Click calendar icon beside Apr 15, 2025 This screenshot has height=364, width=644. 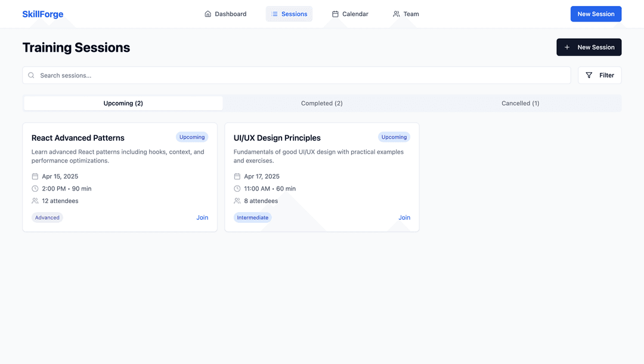pos(35,176)
